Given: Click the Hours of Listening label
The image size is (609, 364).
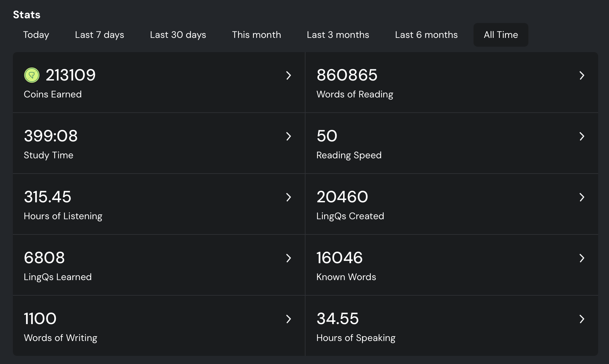Looking at the screenshot, I should click(x=63, y=216).
